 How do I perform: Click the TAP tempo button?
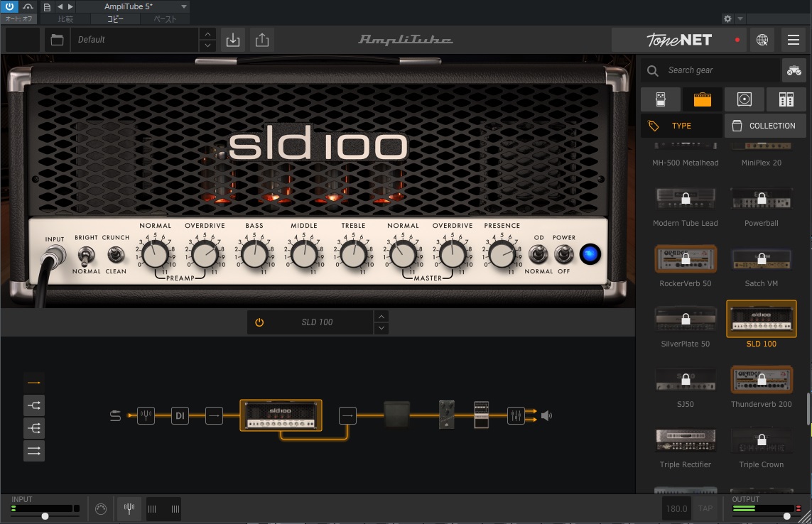tap(705, 508)
